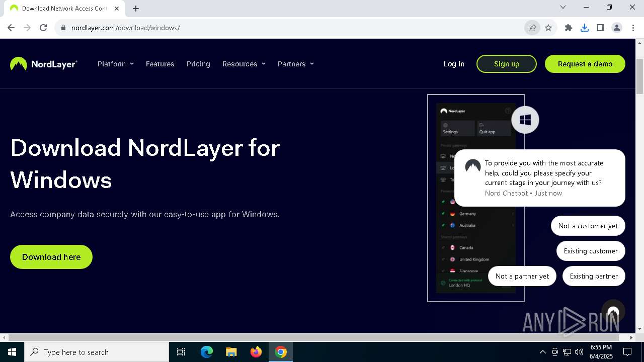Click the Sign up button
Image resolution: width=644 pixels, height=362 pixels.
click(x=507, y=64)
